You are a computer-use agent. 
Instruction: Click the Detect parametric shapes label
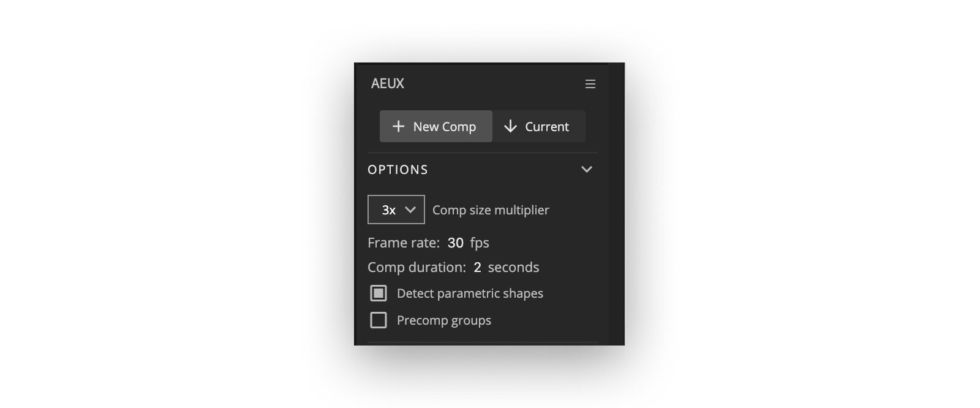(470, 293)
